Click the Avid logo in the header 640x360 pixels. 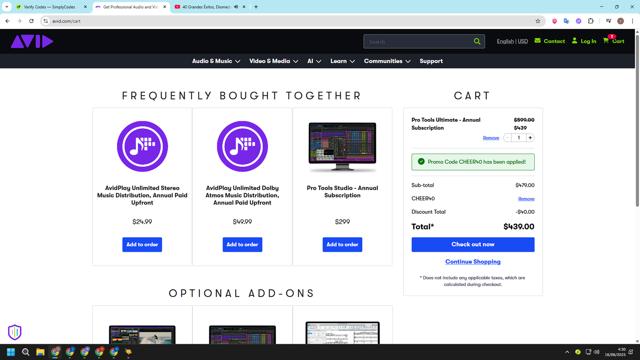click(x=32, y=41)
